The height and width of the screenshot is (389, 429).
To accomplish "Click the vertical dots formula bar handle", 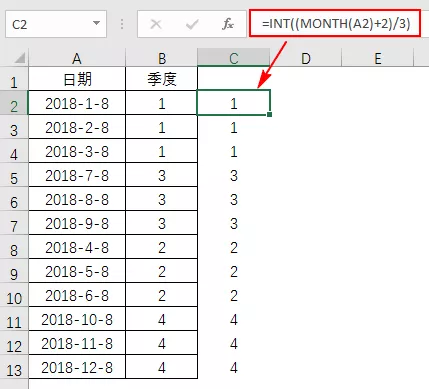I will [122, 24].
